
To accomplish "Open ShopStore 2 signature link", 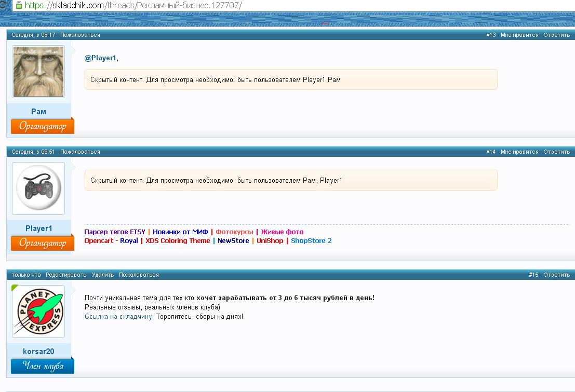I will [x=311, y=240].
